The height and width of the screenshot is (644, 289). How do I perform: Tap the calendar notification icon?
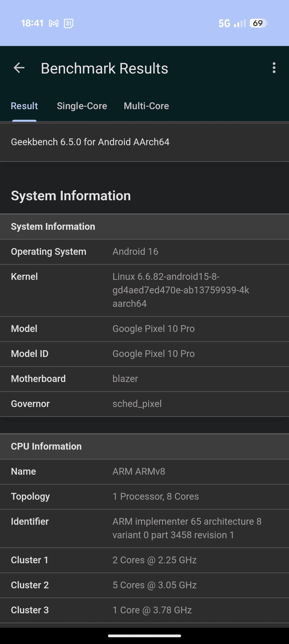[69, 23]
